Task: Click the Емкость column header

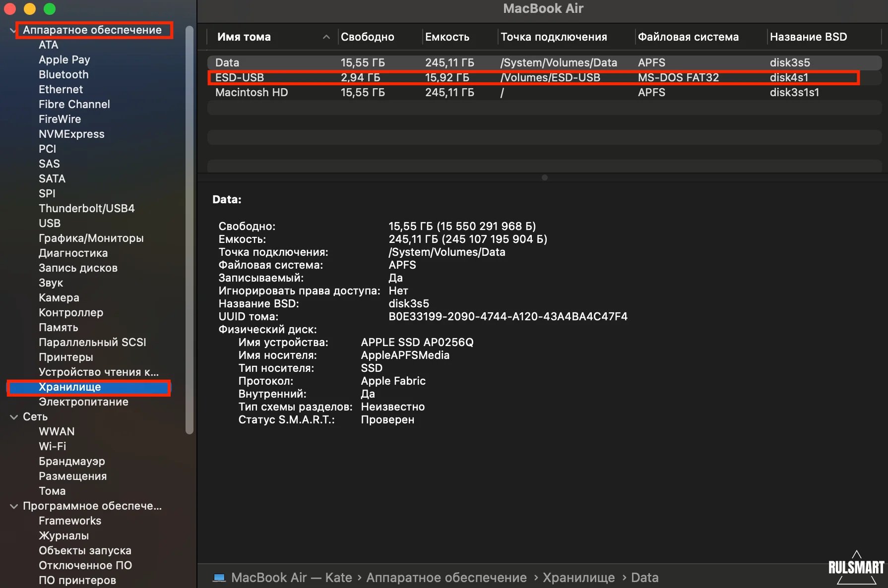Action: point(447,37)
